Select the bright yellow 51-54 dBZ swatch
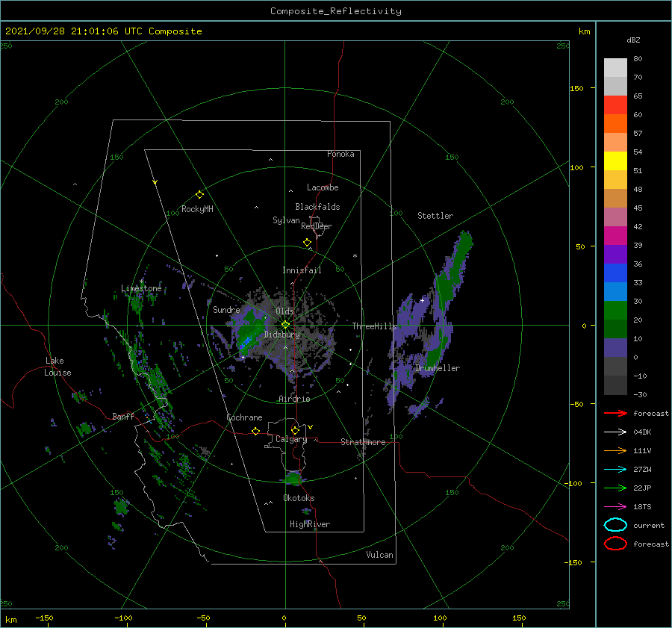672x628 pixels. point(615,161)
